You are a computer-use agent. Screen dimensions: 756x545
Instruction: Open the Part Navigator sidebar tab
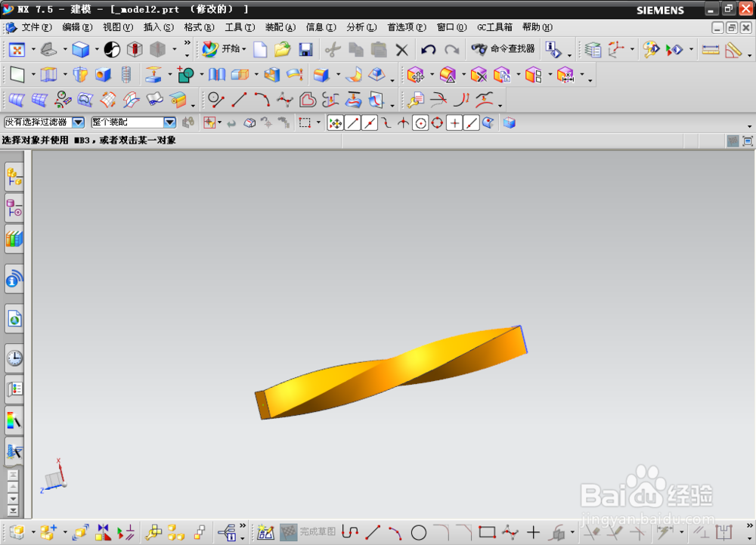tap(14, 208)
